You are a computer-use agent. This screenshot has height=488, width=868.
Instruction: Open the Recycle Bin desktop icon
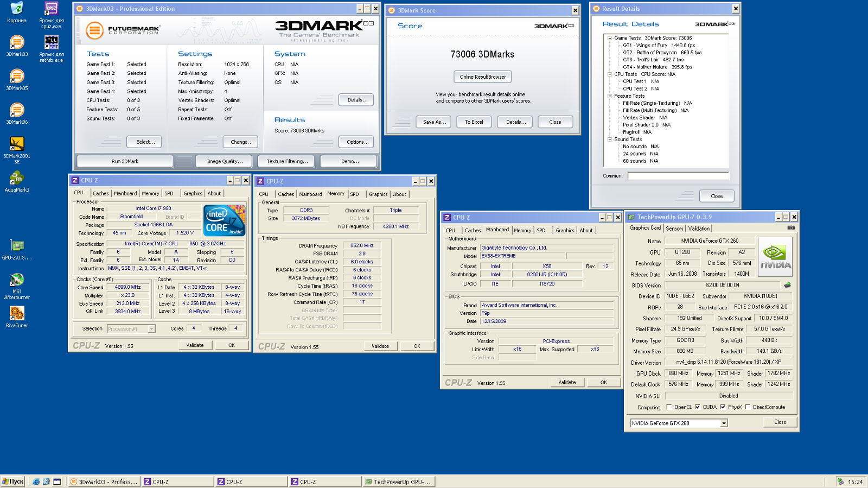pyautogui.click(x=17, y=12)
